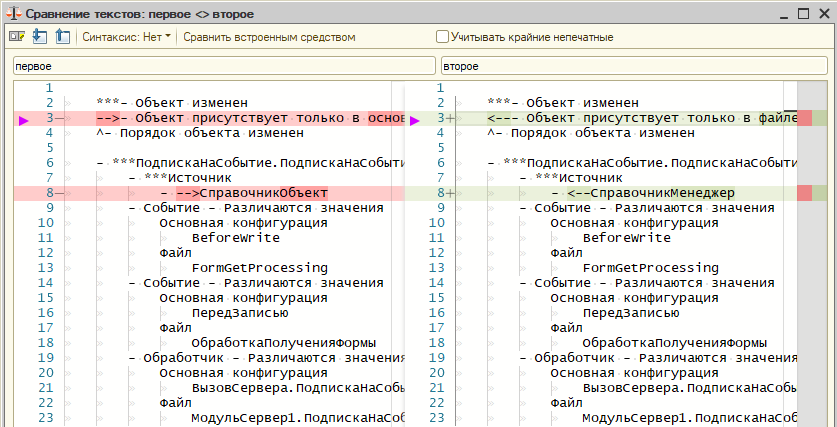Click the edit-text icon at toolbar start
Viewport: 837px width, 427px height.
pyautogui.click(x=17, y=37)
